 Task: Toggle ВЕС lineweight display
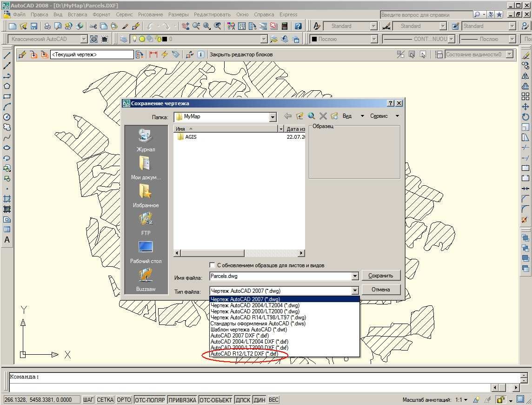273,399
